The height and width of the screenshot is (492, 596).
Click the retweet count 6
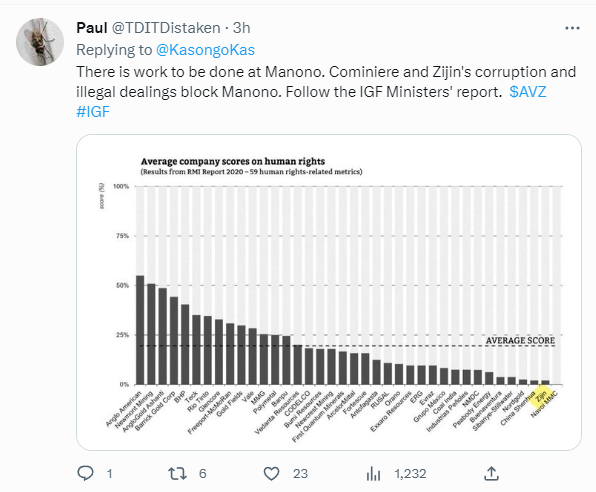click(203, 473)
